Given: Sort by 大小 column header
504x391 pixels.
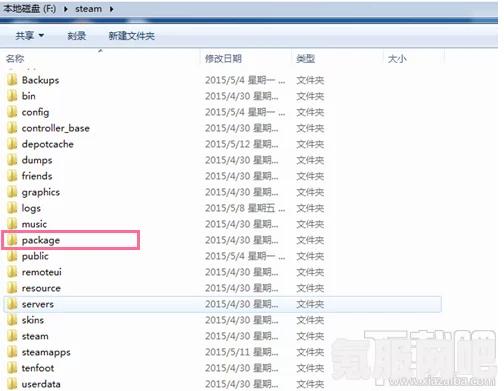Looking at the screenshot, I should coord(397,59).
